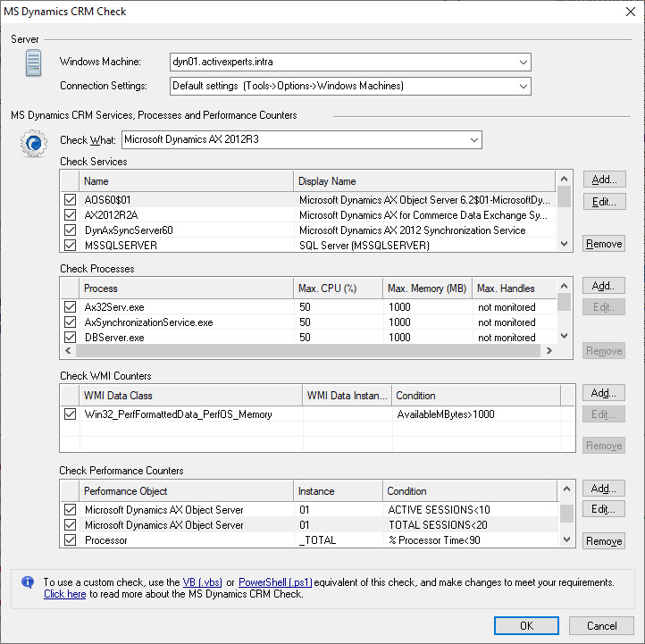Click Add in Check Services
645x644 pixels.
point(604,180)
